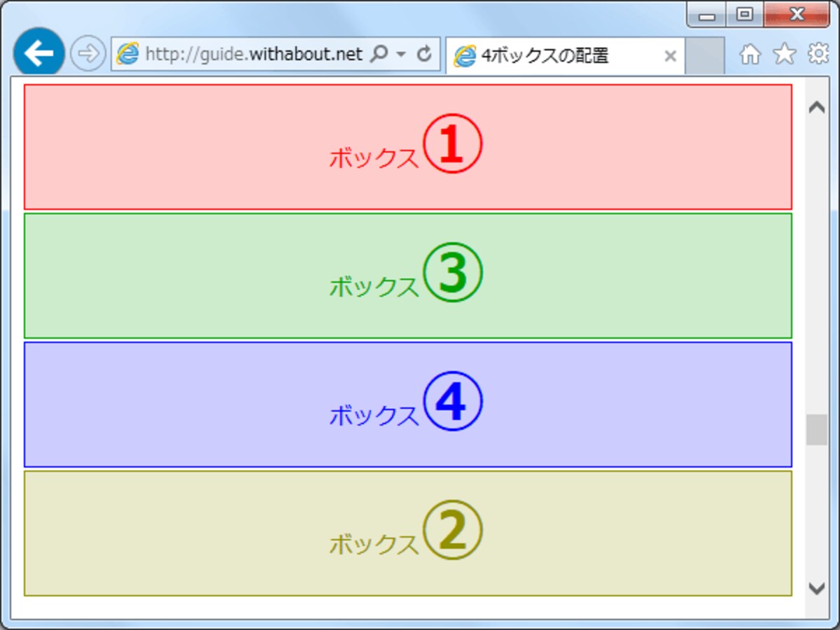Click the scrollbar down arrow
Image resolution: width=840 pixels, height=630 pixels.
(x=816, y=588)
